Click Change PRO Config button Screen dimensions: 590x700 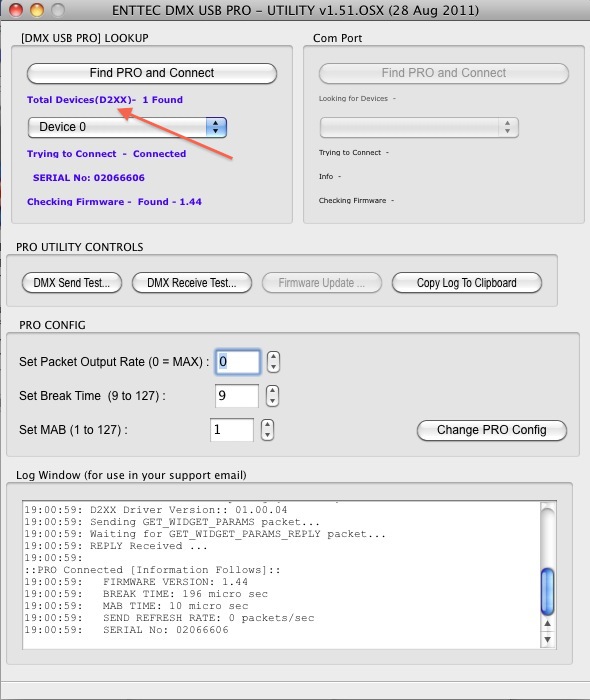[x=492, y=430]
